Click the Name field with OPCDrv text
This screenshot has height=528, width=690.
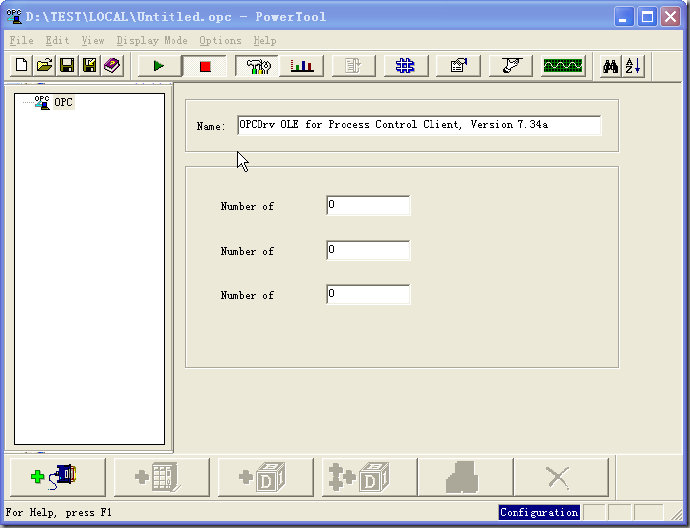(x=419, y=125)
